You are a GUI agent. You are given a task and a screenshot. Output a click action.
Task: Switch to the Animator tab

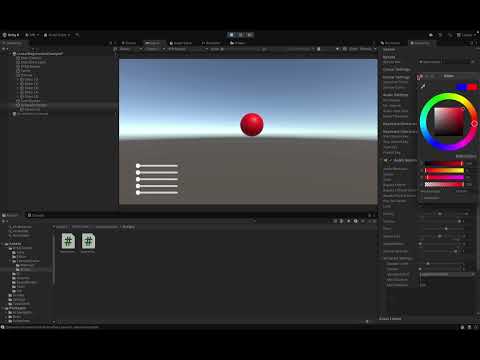[211, 43]
